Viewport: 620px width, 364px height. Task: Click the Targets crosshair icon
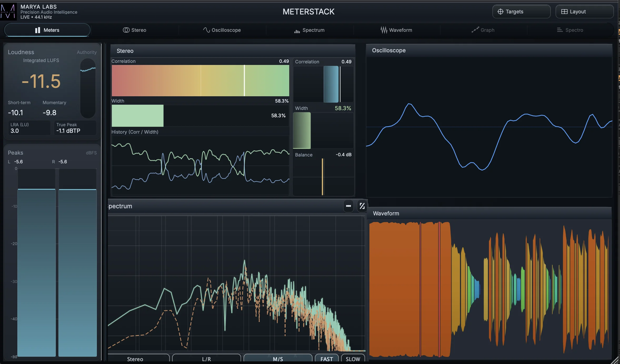[500, 12]
